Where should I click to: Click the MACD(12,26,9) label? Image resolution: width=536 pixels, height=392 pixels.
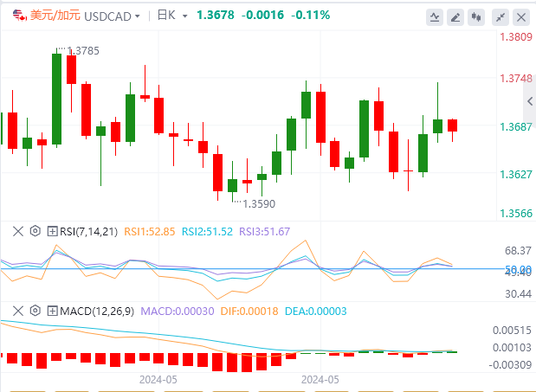tap(97, 312)
